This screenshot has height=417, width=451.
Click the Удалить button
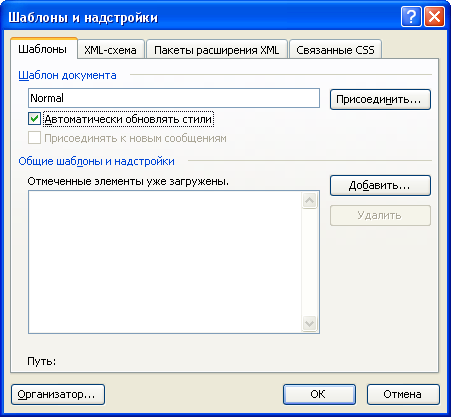tap(380, 215)
